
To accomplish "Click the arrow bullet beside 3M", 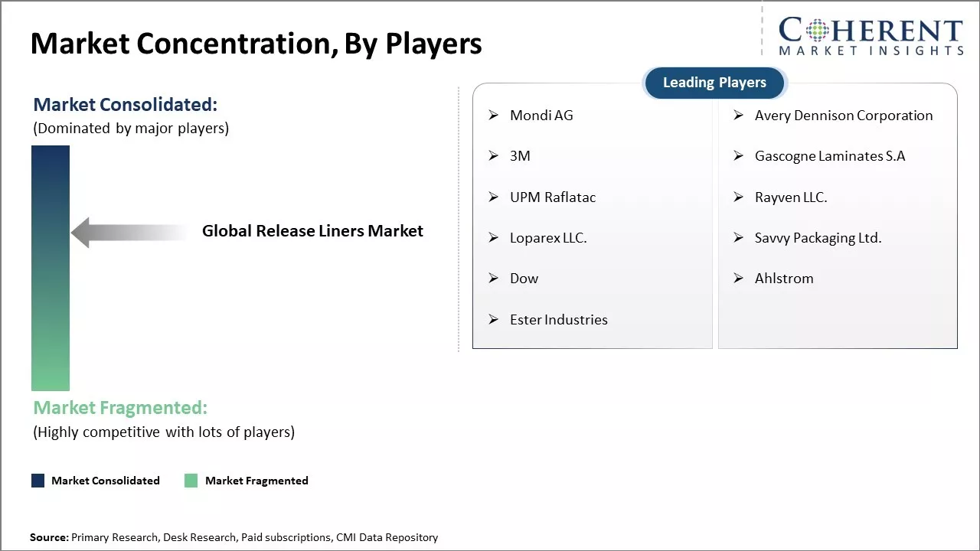I will [494, 156].
